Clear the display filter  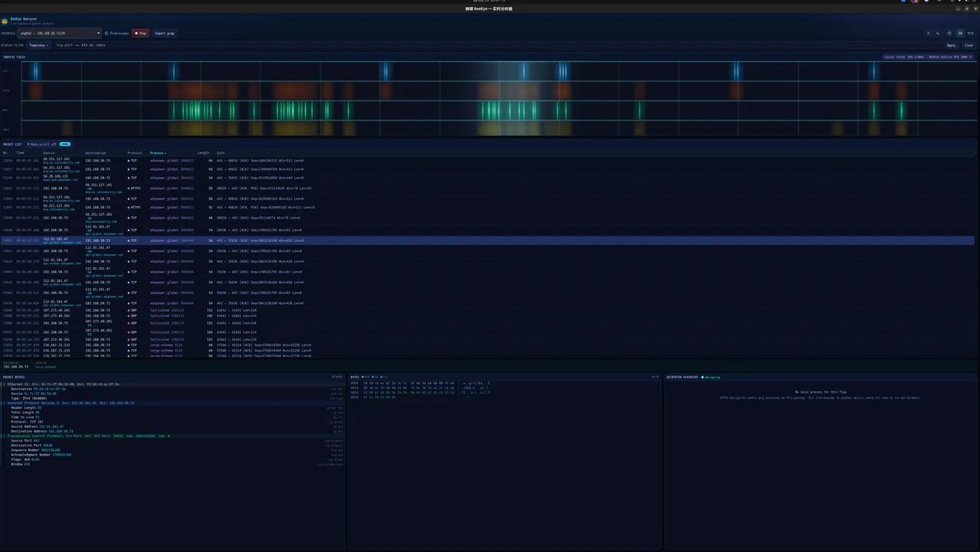(969, 45)
